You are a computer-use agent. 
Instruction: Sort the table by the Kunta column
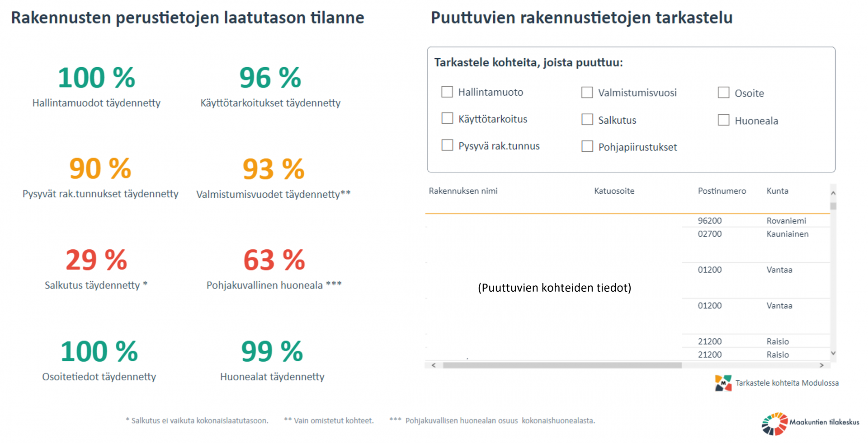coord(778,191)
